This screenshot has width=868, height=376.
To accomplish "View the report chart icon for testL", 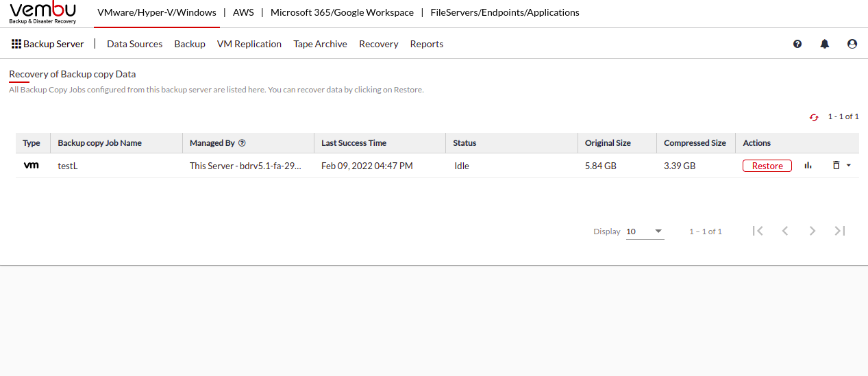I will 808,165.
